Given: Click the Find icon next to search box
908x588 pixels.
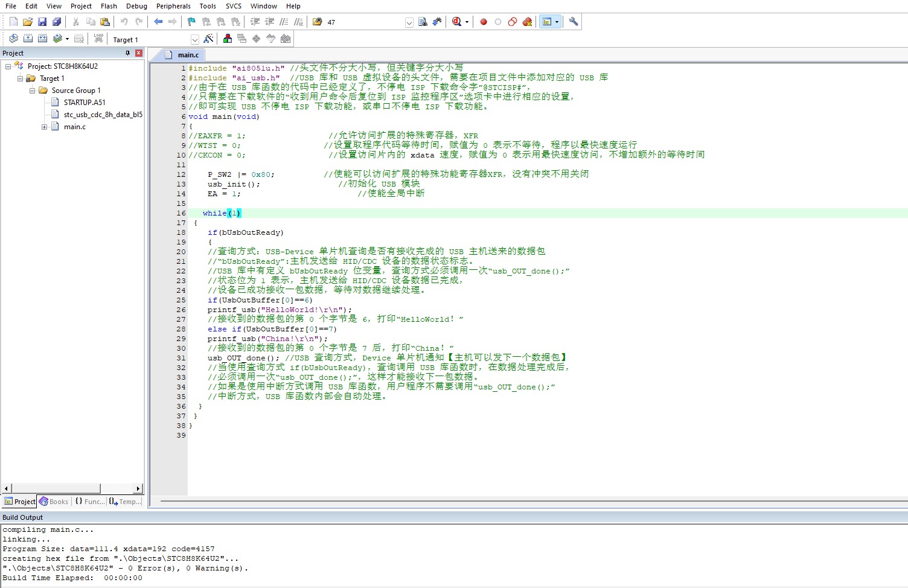Looking at the screenshot, I should (x=423, y=22).
